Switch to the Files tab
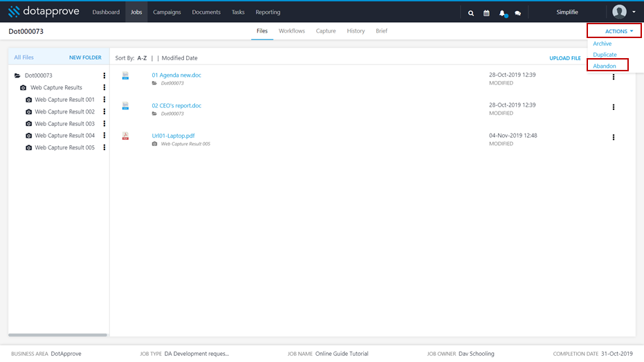 point(262,31)
